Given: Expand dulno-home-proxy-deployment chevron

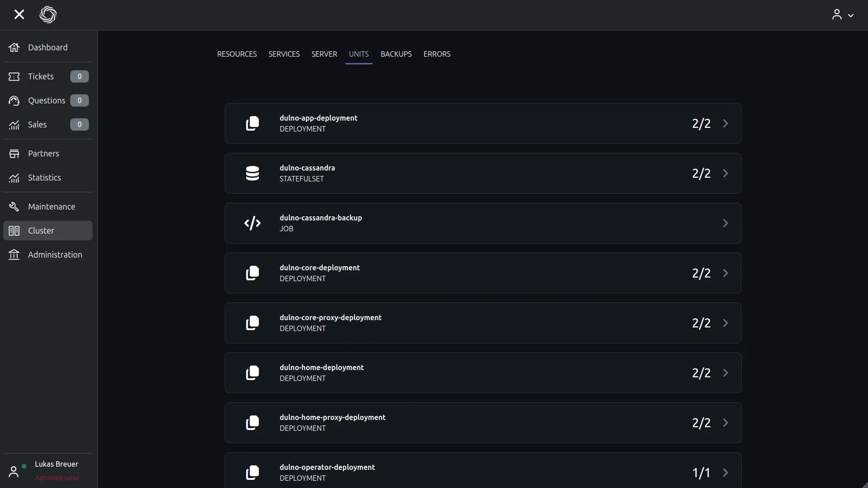Looking at the screenshot, I should [725, 423].
